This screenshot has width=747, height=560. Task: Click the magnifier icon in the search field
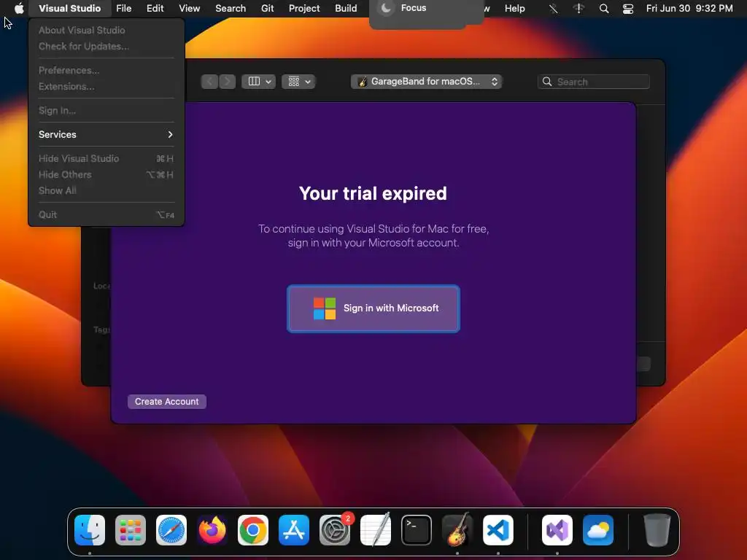(547, 82)
